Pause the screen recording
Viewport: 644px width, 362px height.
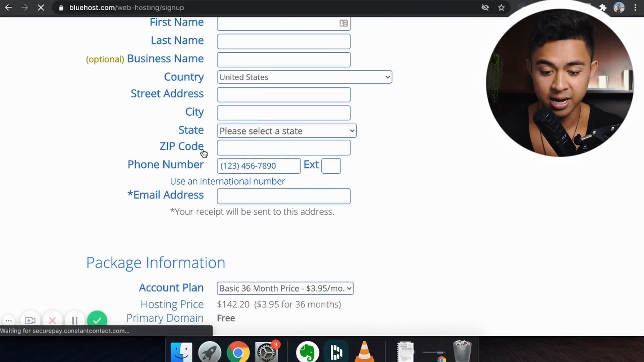click(x=74, y=320)
